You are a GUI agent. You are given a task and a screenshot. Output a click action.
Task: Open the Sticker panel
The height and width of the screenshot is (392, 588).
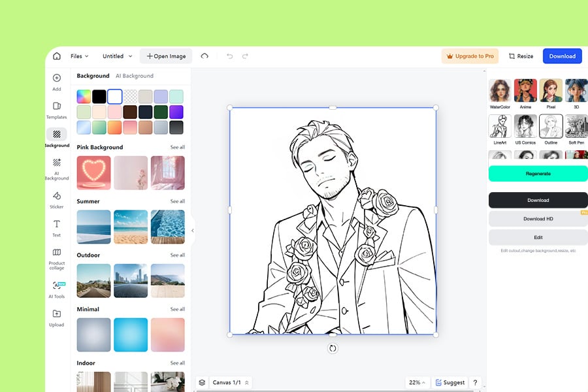tap(57, 200)
